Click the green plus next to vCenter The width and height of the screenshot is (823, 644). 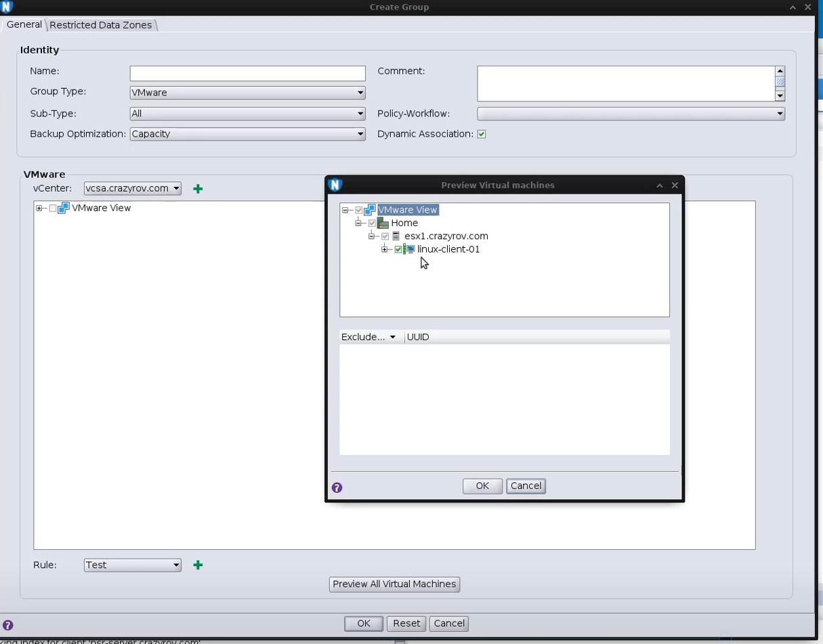[198, 189]
